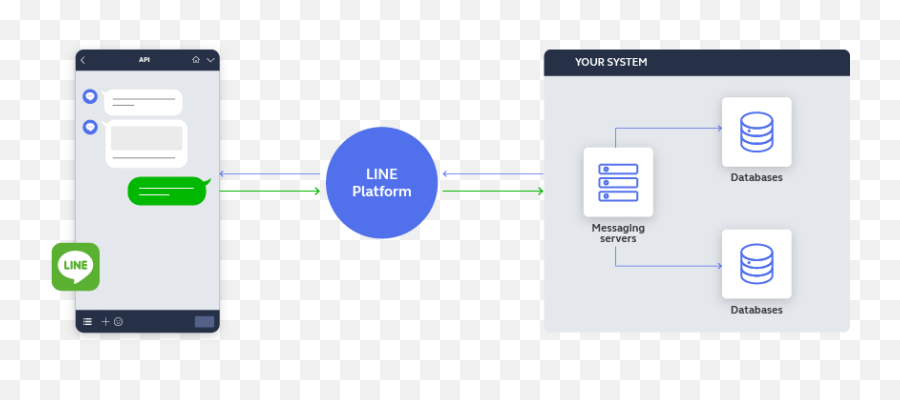
Task: Select the first bot avatar in the chat
Action: point(90,96)
